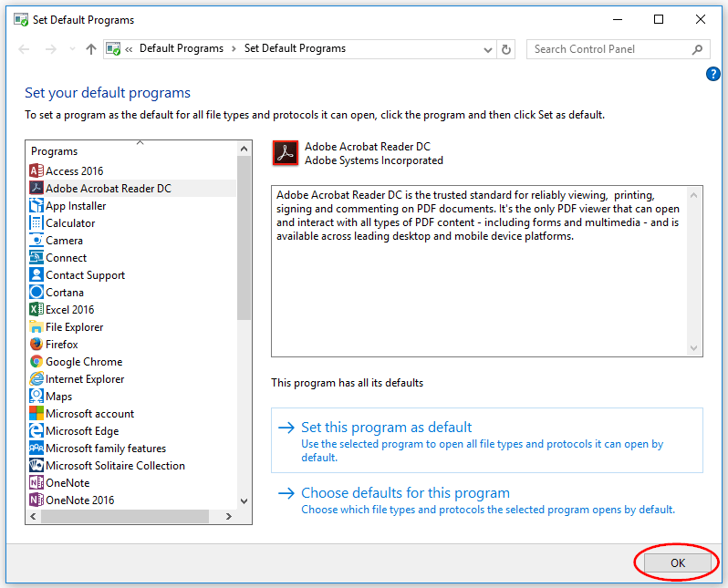
Task: Select the Access 2016 program icon
Action: (x=36, y=170)
